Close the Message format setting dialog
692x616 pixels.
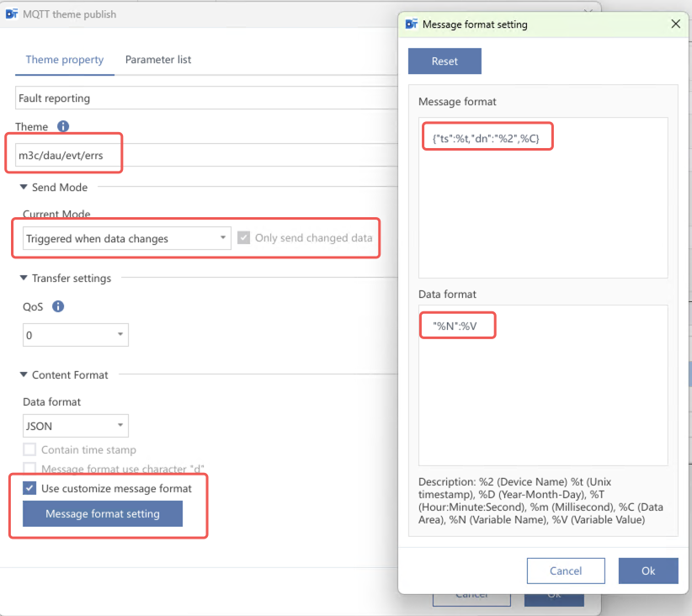[x=675, y=24]
